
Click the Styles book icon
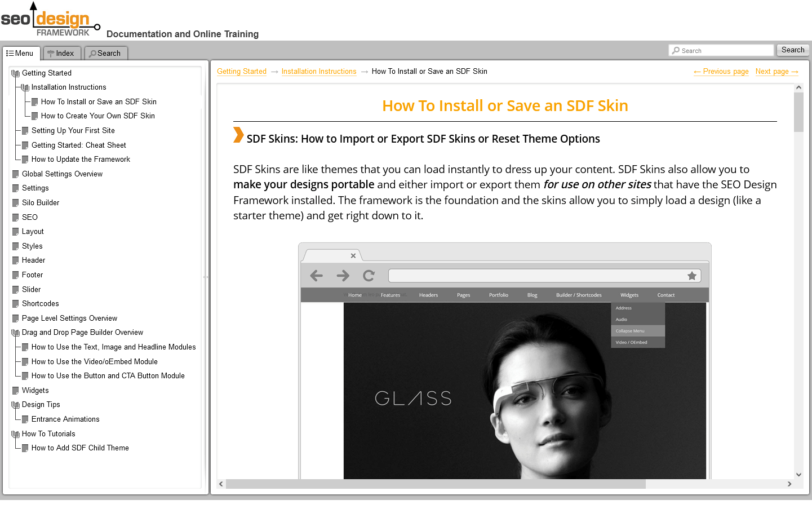tap(16, 246)
